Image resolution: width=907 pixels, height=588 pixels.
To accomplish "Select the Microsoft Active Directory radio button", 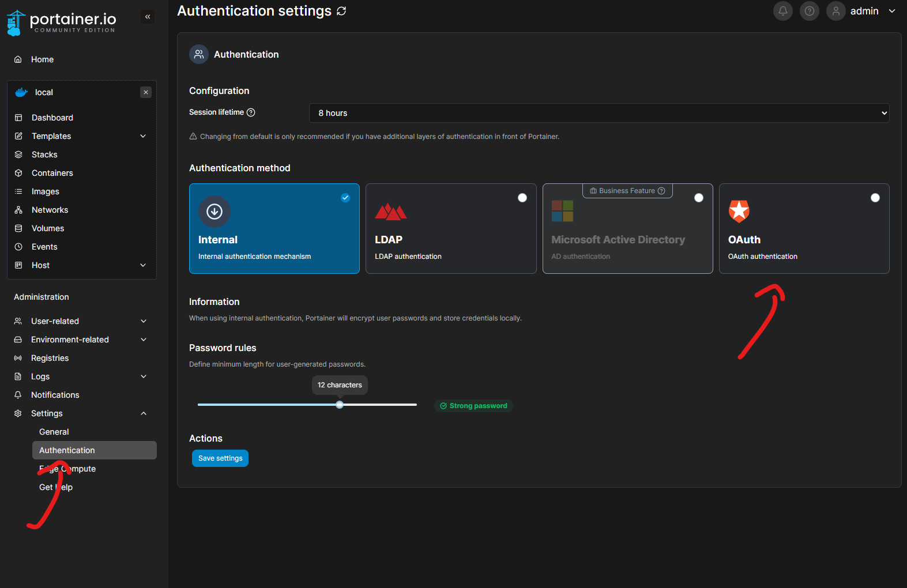I will pyautogui.click(x=699, y=198).
